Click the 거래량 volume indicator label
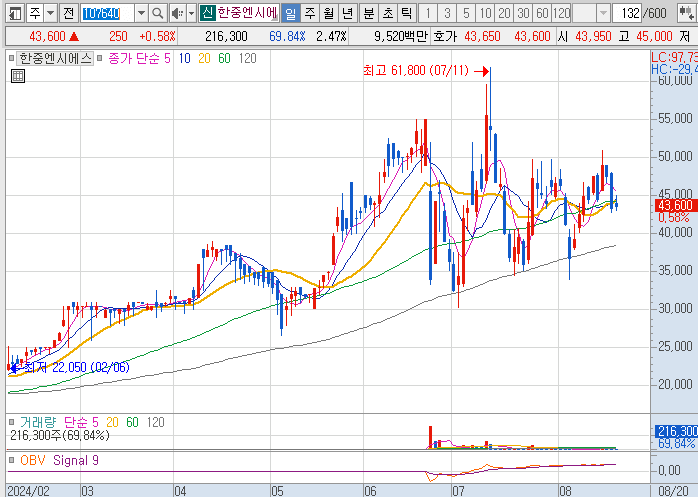 (38, 422)
